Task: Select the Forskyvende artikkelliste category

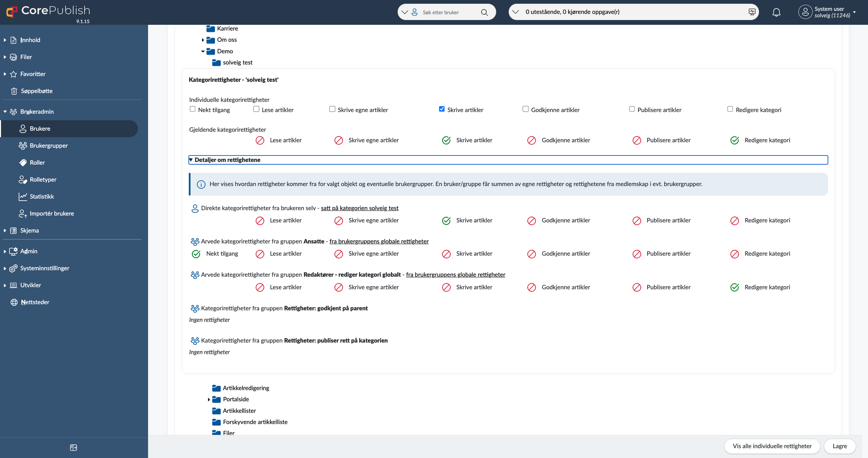Action: pyautogui.click(x=255, y=422)
